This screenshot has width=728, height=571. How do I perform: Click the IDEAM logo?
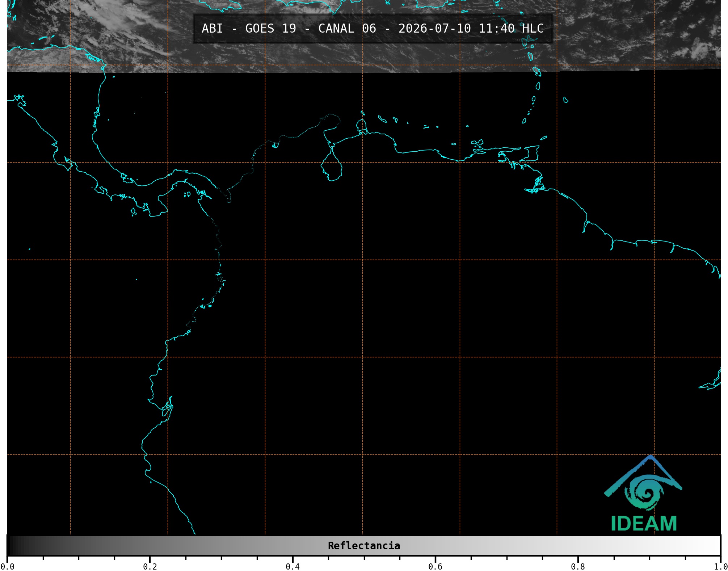click(x=643, y=493)
